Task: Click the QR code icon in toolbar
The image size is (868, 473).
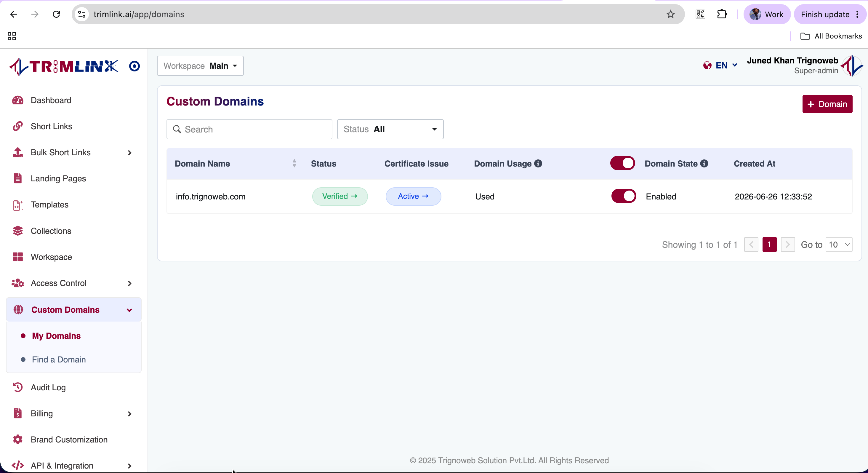Action: (700, 14)
